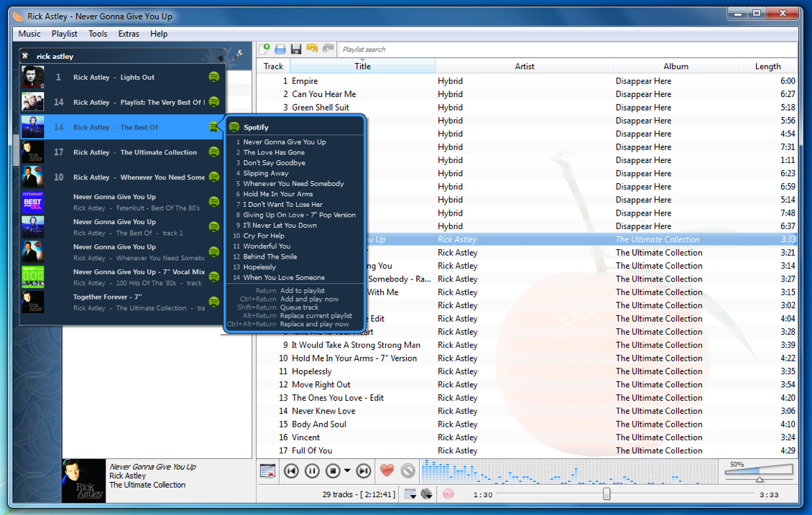Click the track position seek slider handle

pyautogui.click(x=606, y=494)
